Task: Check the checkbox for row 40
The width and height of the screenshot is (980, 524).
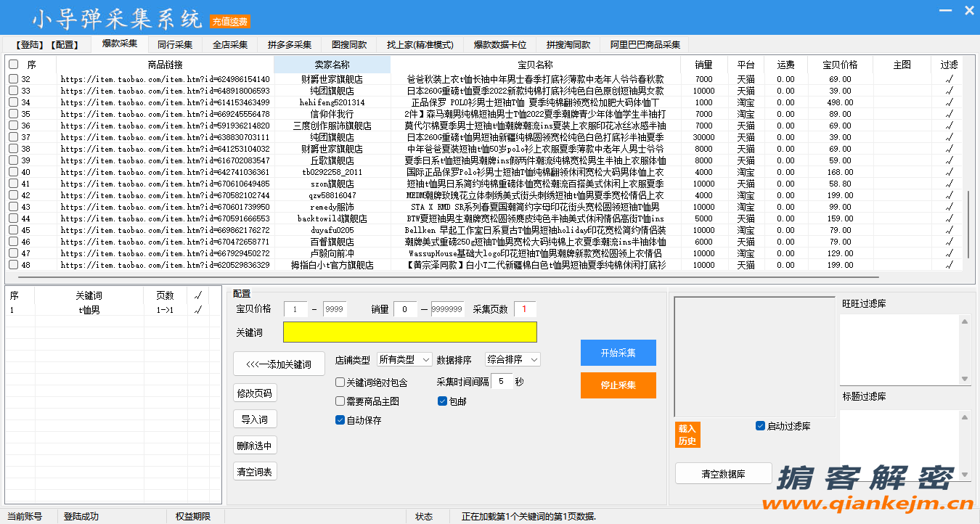Action: 13,172
